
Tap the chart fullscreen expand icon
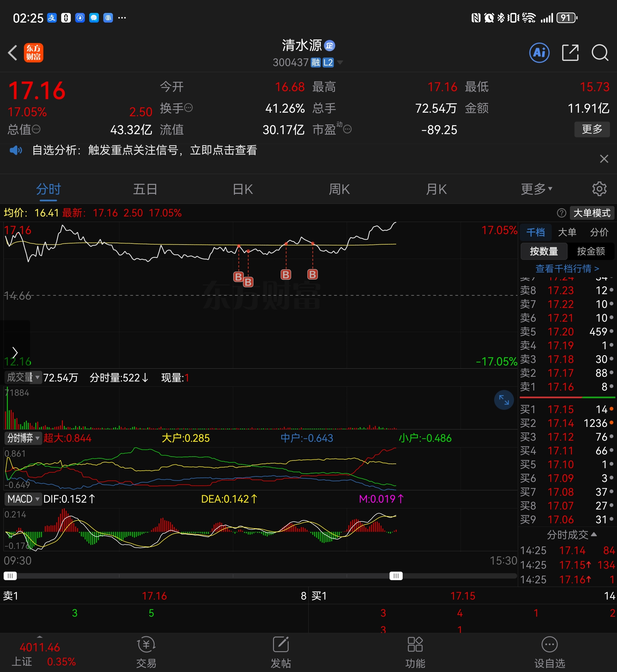click(504, 400)
